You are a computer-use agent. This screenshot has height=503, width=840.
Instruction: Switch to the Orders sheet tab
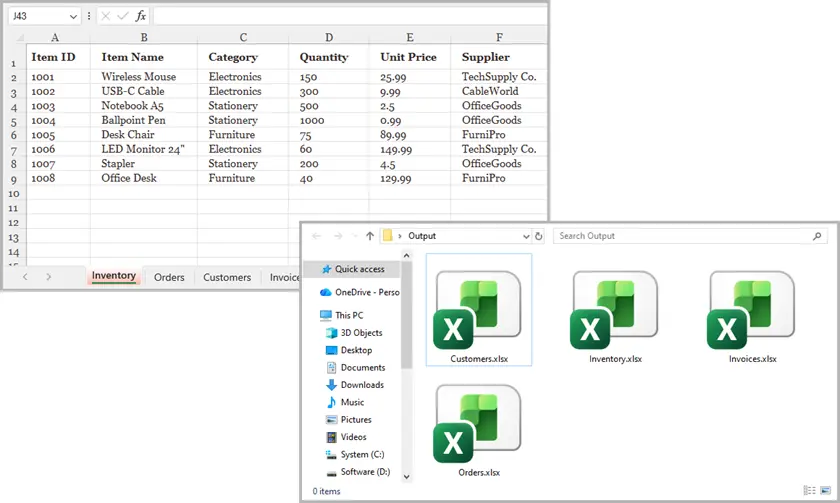(169, 277)
